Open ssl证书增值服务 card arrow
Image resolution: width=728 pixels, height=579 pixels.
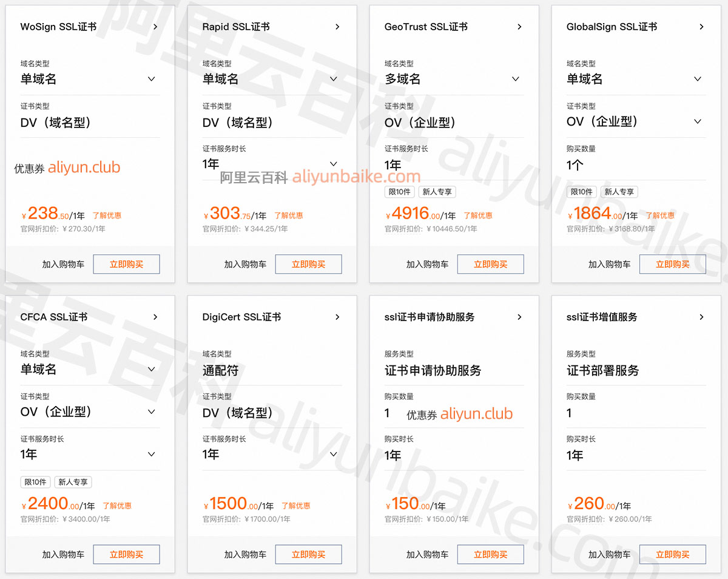[x=701, y=317]
